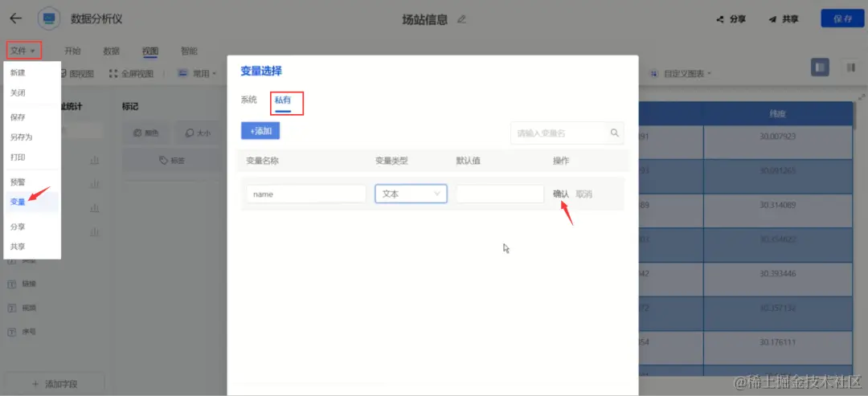868x396 pixels.
Task: Click 共享 button in top header
Action: [x=784, y=18]
